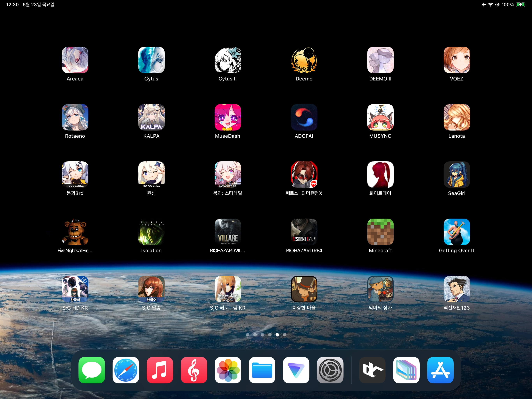Image resolution: width=532 pixels, height=399 pixels.
Task: Launch the 페르소나5: 더 팬텀 X app
Action: click(304, 175)
